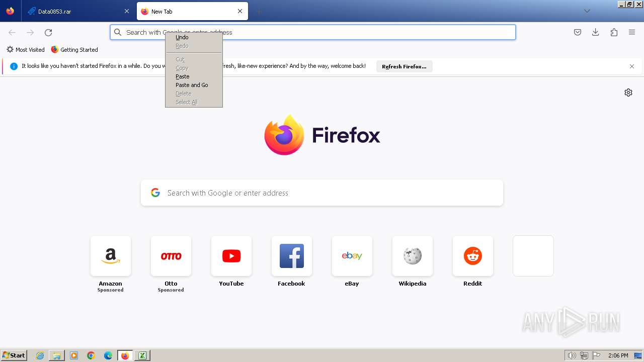Open Getting Started bookmark

[x=74, y=50]
